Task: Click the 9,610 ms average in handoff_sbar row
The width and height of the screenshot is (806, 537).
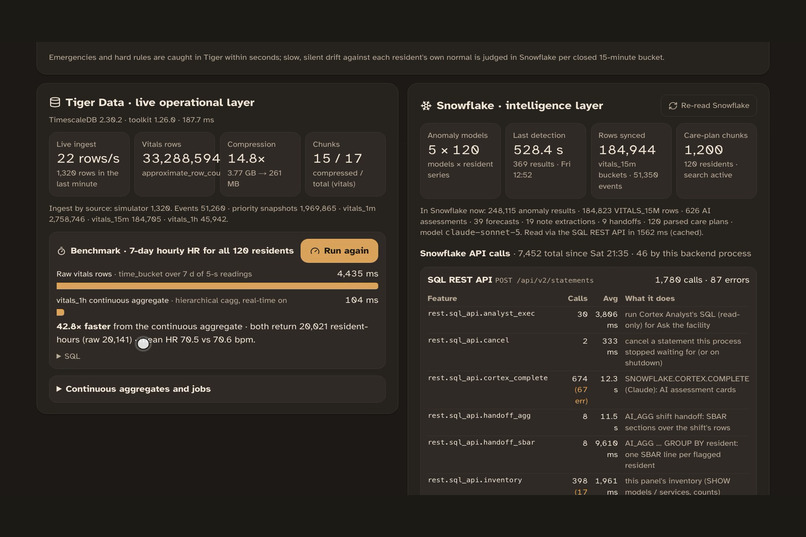Action: (x=606, y=449)
